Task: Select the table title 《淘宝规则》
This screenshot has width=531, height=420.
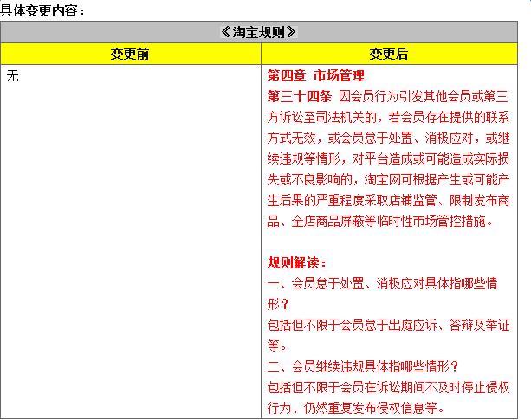Action: point(259,32)
